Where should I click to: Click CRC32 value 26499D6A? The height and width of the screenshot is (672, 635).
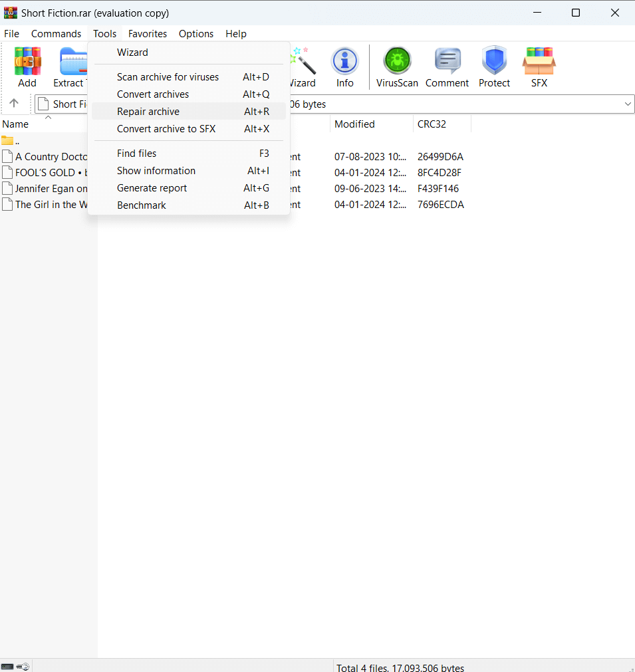pos(440,157)
